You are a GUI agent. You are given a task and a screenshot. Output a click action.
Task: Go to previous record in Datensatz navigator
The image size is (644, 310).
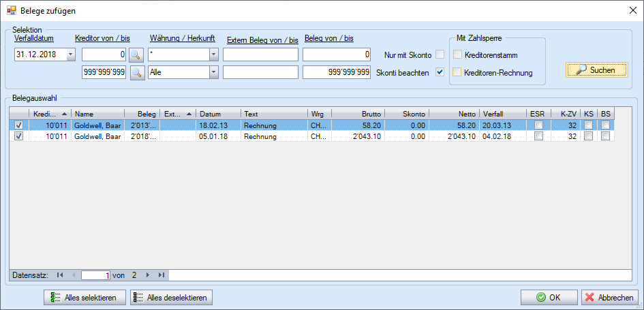(74, 275)
